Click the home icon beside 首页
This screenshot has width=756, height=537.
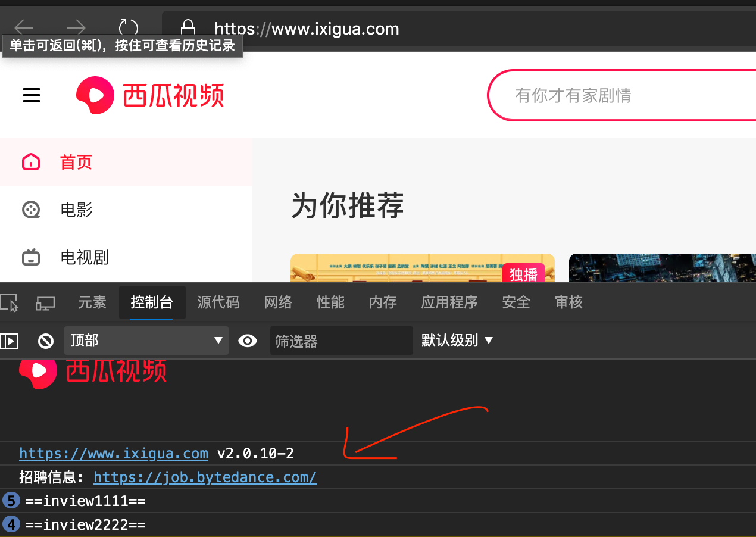coord(31,162)
